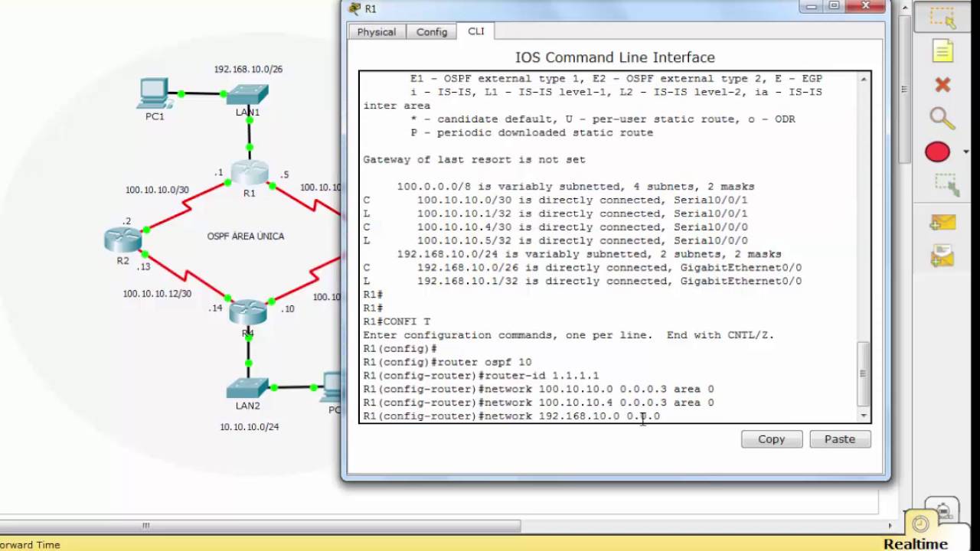
Task: Click the 10.10.10.0/24 network label
Action: pyautogui.click(x=250, y=427)
